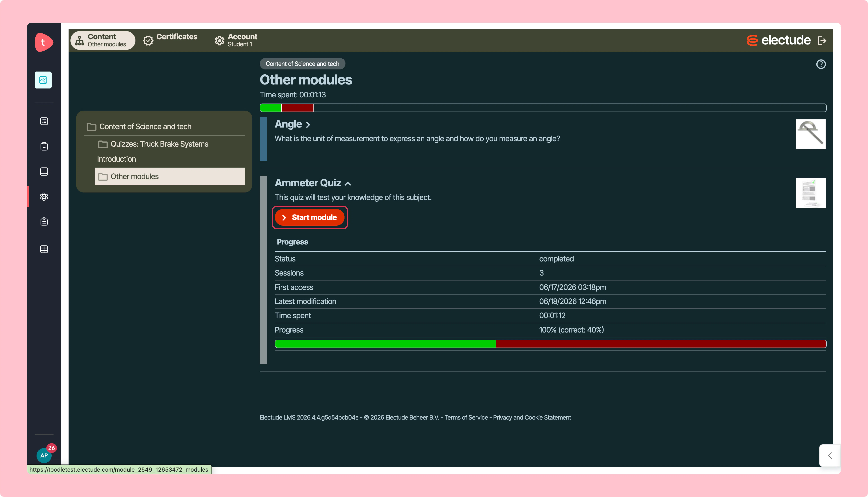This screenshot has height=497, width=868.
Task: Click the First access date '06/17/2026 03:18pm'
Action: tap(573, 287)
